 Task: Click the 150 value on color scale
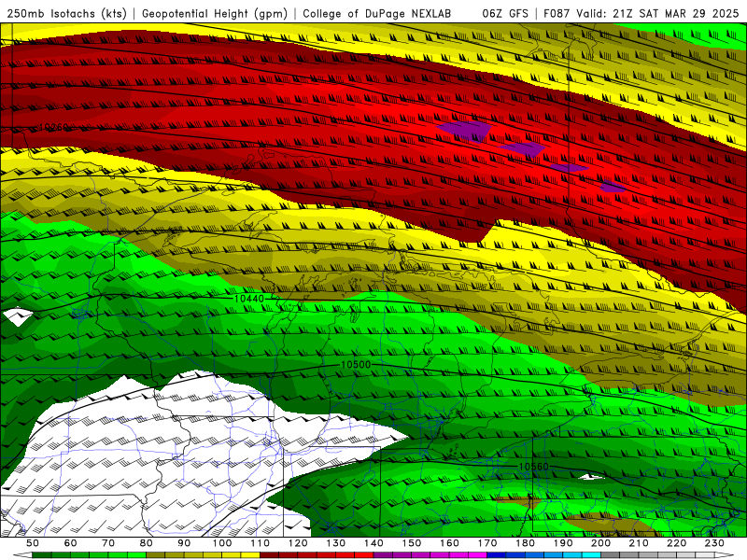412,543
